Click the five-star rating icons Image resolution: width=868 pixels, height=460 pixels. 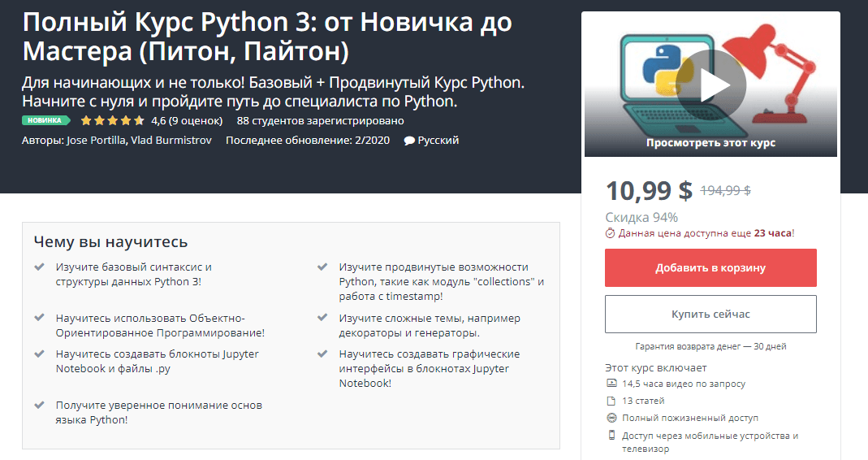pos(112,120)
